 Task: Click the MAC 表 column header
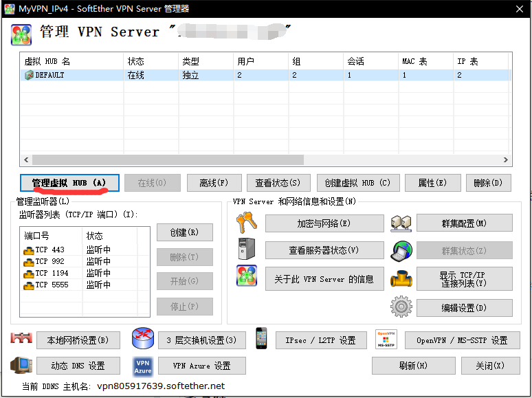tap(425, 61)
